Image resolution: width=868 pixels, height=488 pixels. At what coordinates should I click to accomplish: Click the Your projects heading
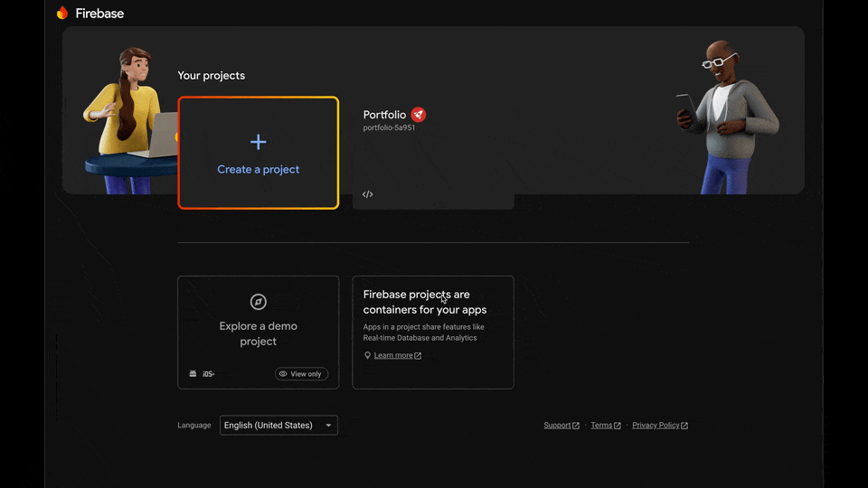[x=211, y=76]
